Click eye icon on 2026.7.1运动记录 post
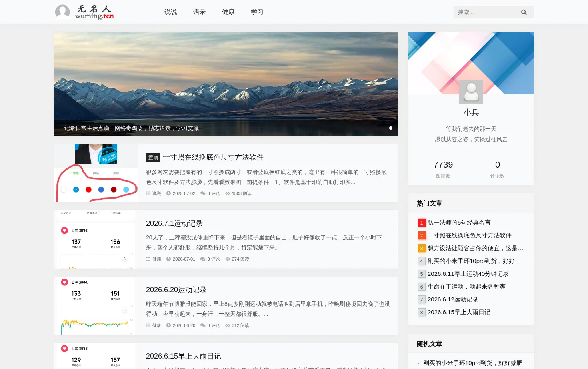The width and height of the screenshot is (588, 369). 228,259
